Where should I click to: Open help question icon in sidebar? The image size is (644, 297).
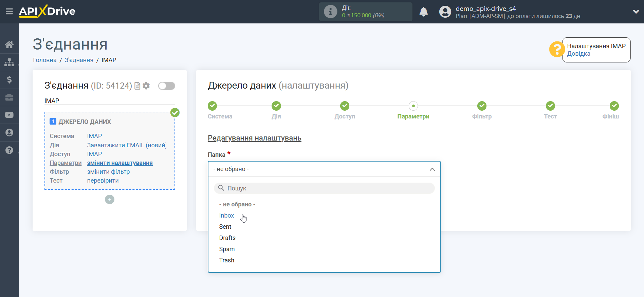point(9,150)
